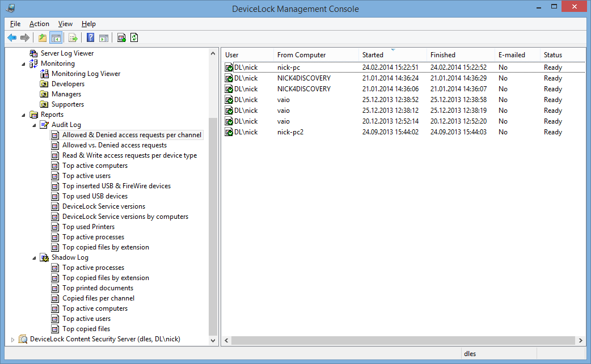Click the Refresh toolbar icon
The image size is (591, 364).
coord(134,37)
